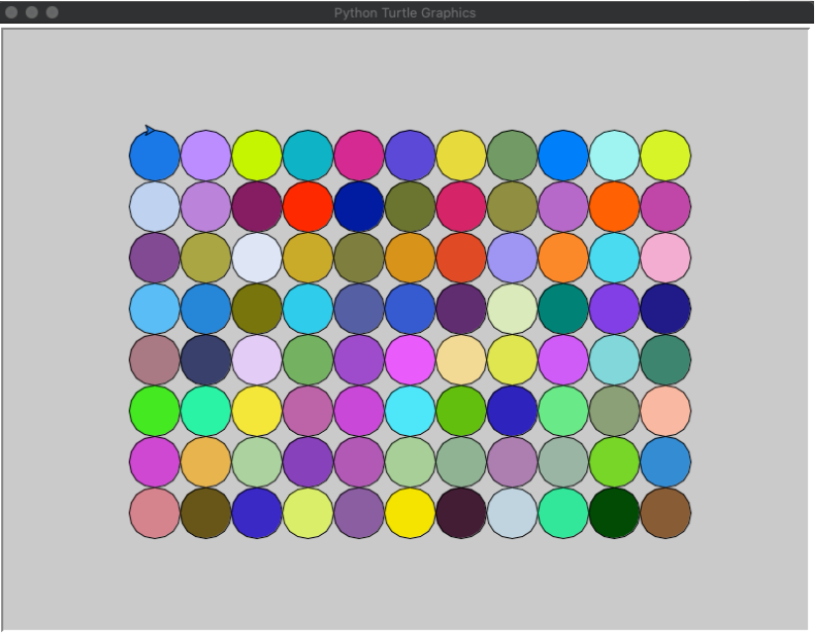This screenshot has height=644, width=820.
Task: Click the deep navy blue circle beside red
Action: (359, 207)
